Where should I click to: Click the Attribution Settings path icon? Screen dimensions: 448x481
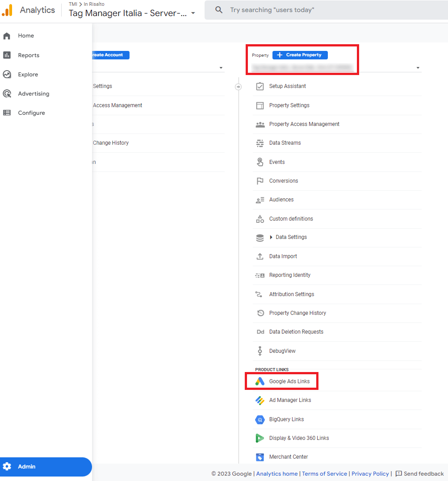click(259, 294)
